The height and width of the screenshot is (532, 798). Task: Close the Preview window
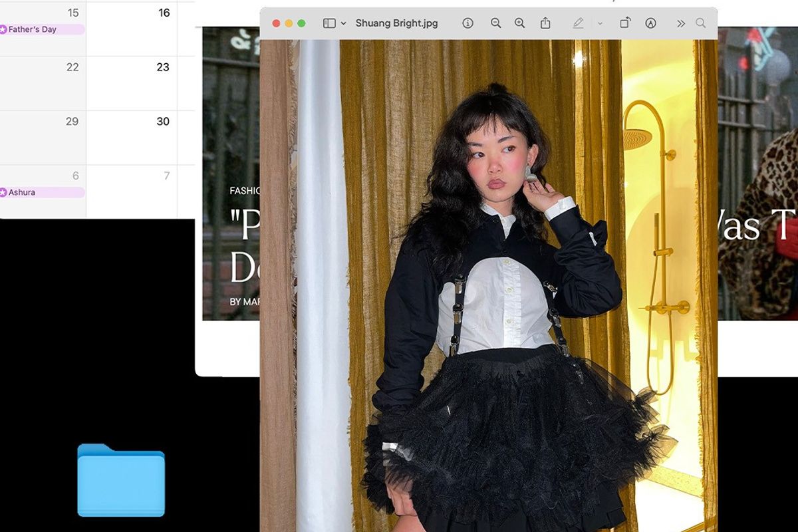pyautogui.click(x=276, y=23)
